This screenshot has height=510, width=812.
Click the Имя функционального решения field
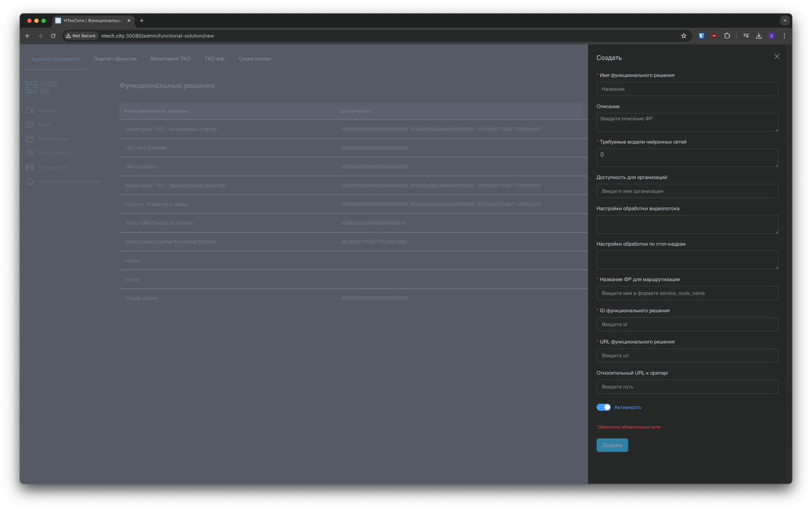click(x=687, y=89)
